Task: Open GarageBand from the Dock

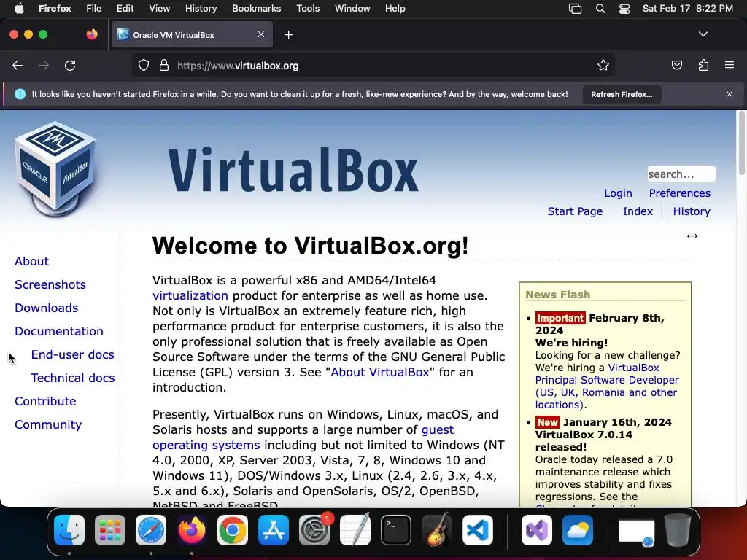Action: pyautogui.click(x=437, y=530)
